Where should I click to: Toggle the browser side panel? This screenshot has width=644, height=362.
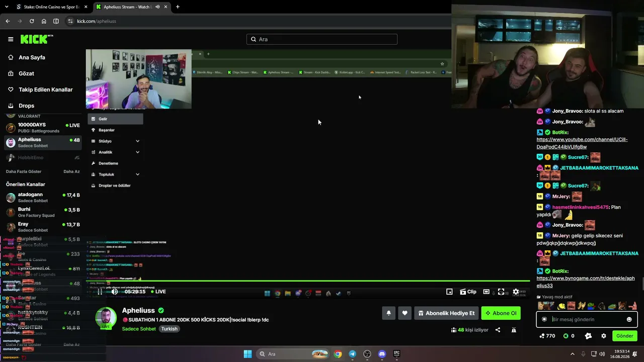(56, 21)
